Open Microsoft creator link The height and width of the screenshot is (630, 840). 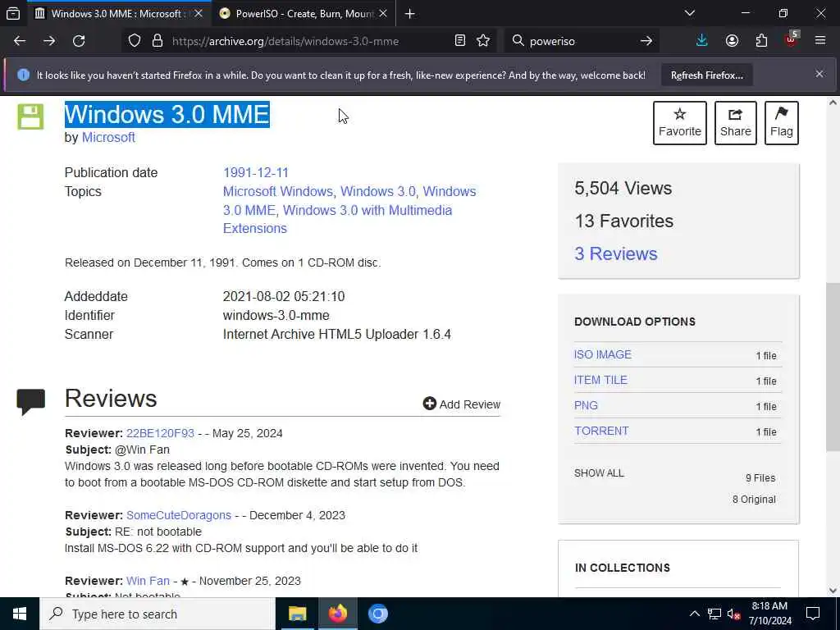click(x=108, y=137)
